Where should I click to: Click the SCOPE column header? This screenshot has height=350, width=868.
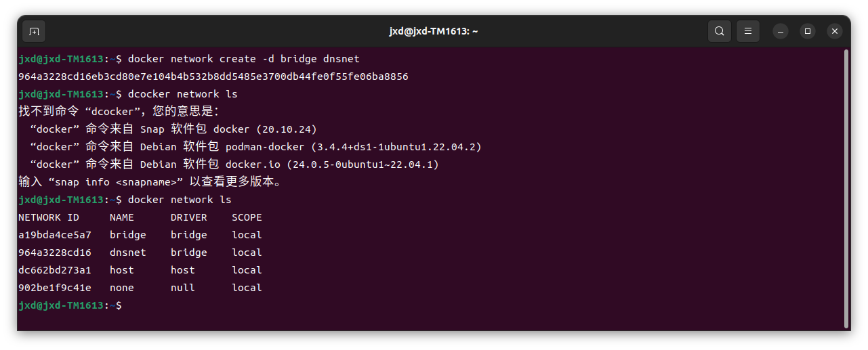click(247, 217)
